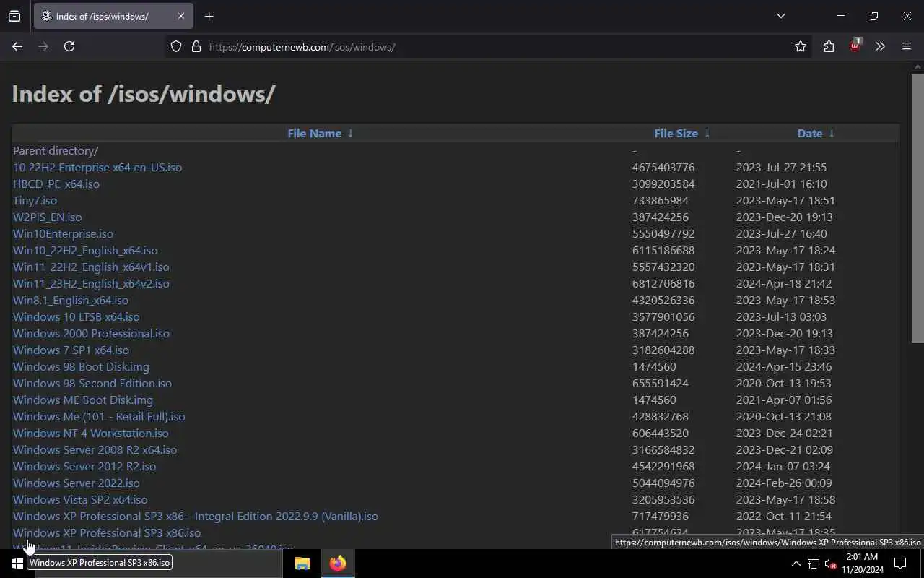Open the Windows Start menu
Viewport: 924px width, 578px height.
point(17,564)
